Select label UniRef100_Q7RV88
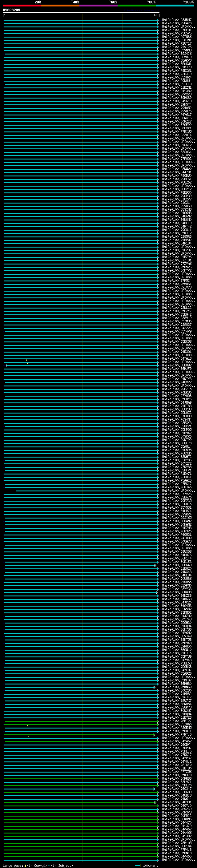This screenshot has height=868, width=197. click(x=177, y=467)
